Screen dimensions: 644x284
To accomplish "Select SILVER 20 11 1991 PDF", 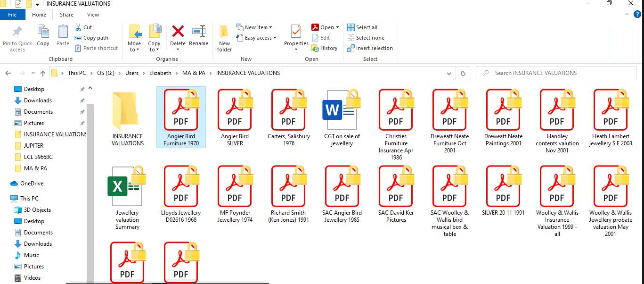I will (x=503, y=191).
